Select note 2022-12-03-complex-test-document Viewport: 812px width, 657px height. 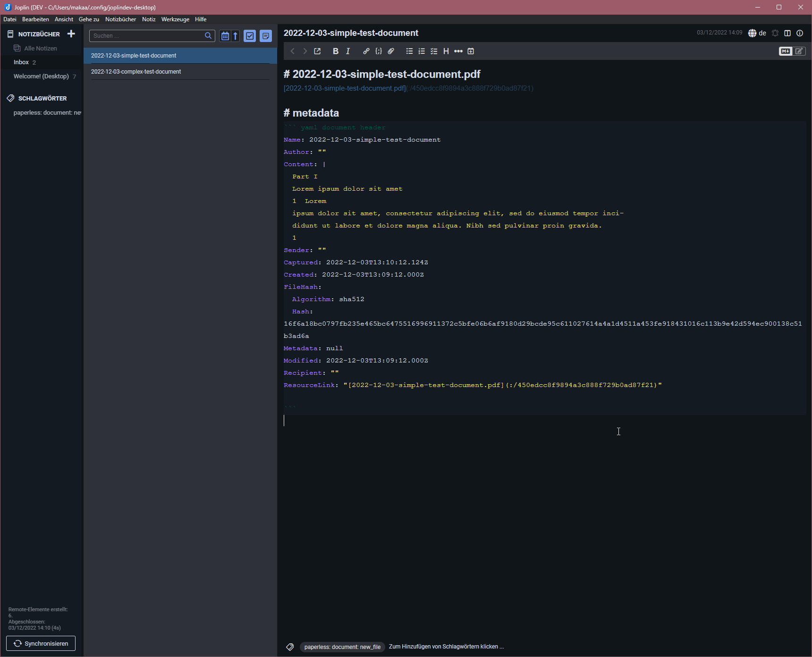pos(180,71)
